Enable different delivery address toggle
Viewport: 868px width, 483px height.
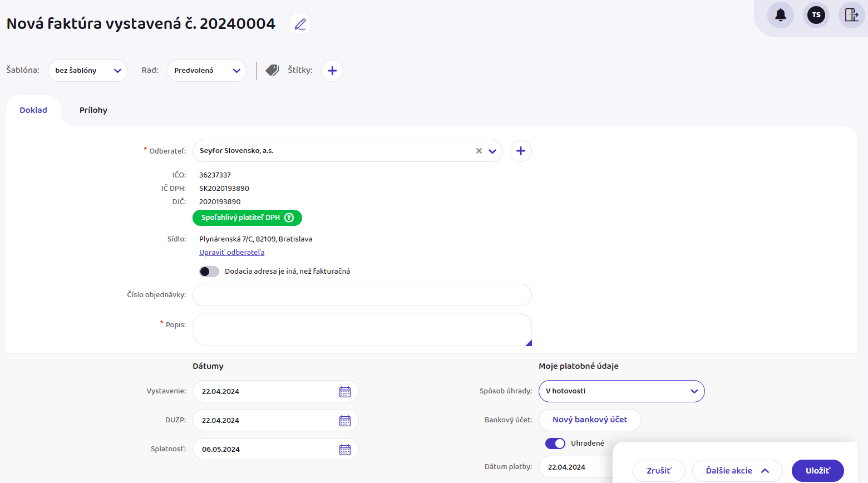(209, 272)
